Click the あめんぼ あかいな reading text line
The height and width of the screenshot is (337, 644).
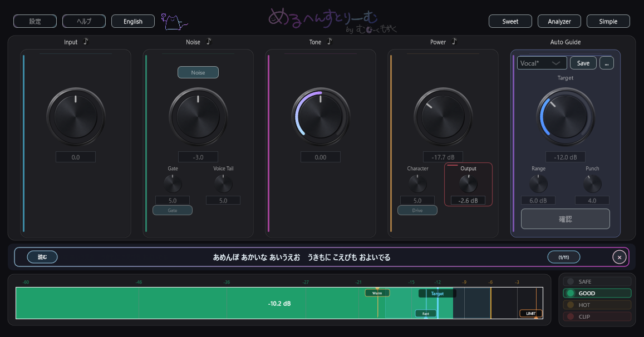302,257
